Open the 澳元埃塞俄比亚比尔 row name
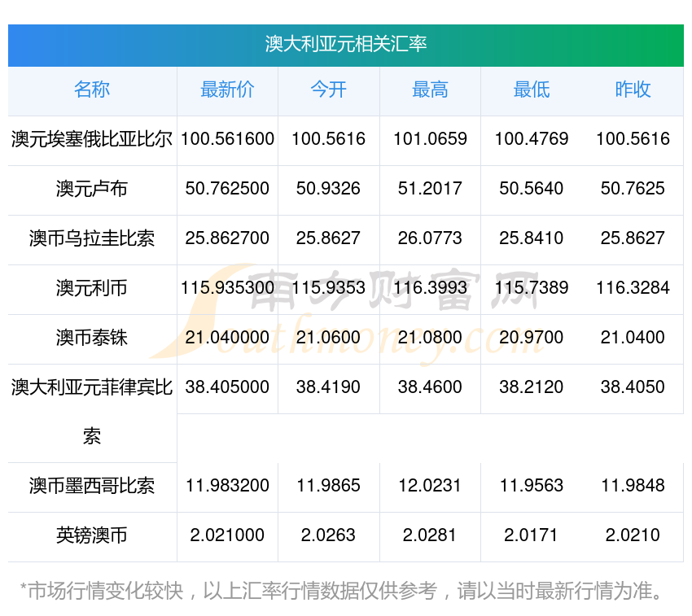 pyautogui.click(x=92, y=139)
